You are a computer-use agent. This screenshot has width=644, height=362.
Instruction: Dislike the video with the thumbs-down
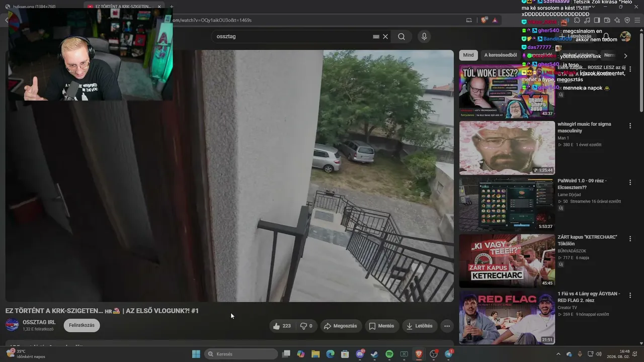click(306, 326)
